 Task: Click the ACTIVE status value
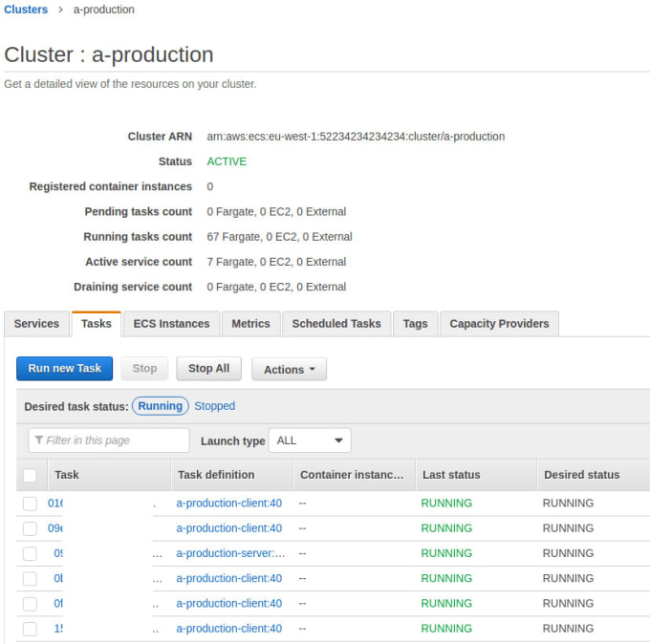(x=227, y=161)
